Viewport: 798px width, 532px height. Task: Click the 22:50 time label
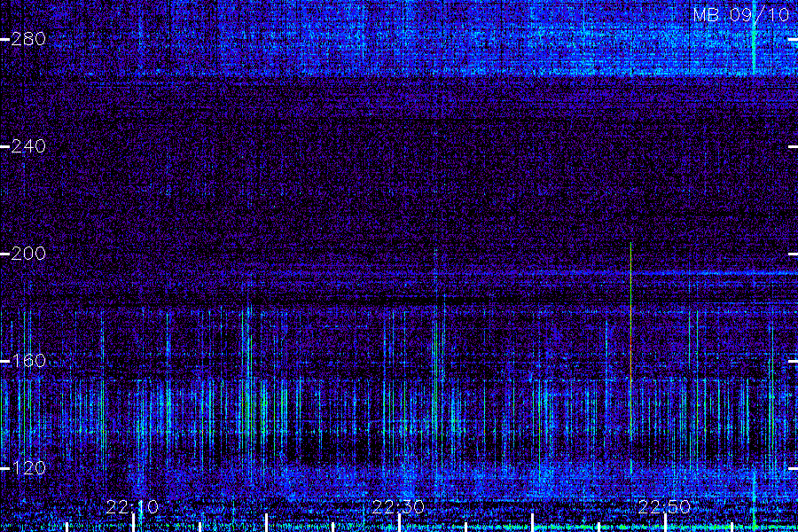point(665,507)
